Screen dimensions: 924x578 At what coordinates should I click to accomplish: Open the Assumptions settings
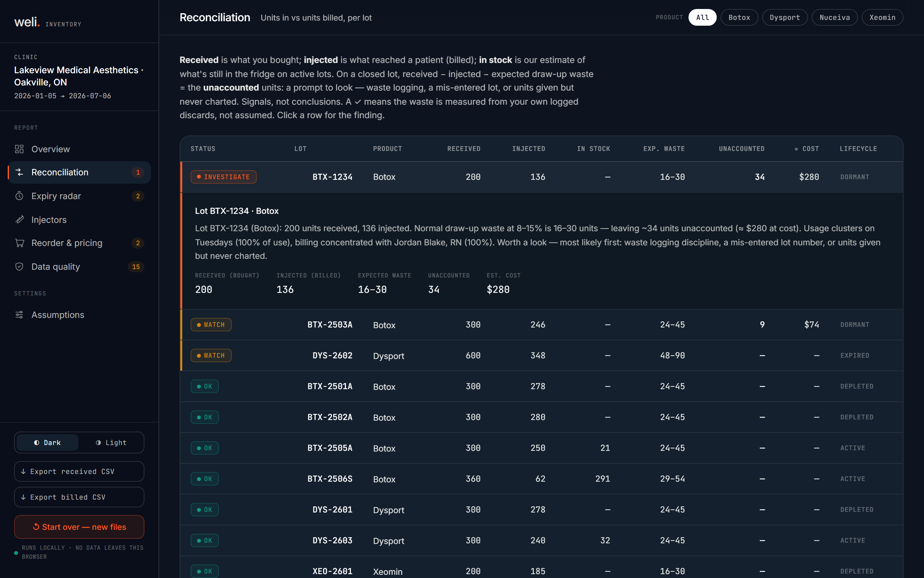click(x=79, y=315)
